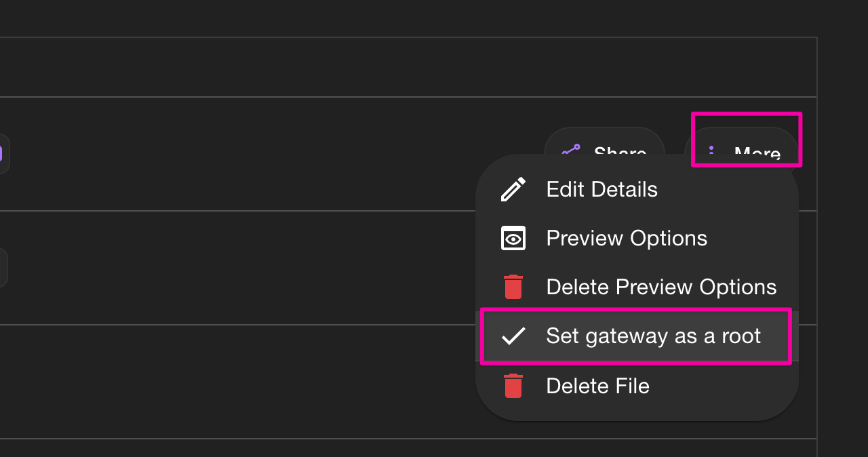This screenshot has width=868, height=457.
Task: Click the eye window icon for Preview Options
Action: [513, 239]
